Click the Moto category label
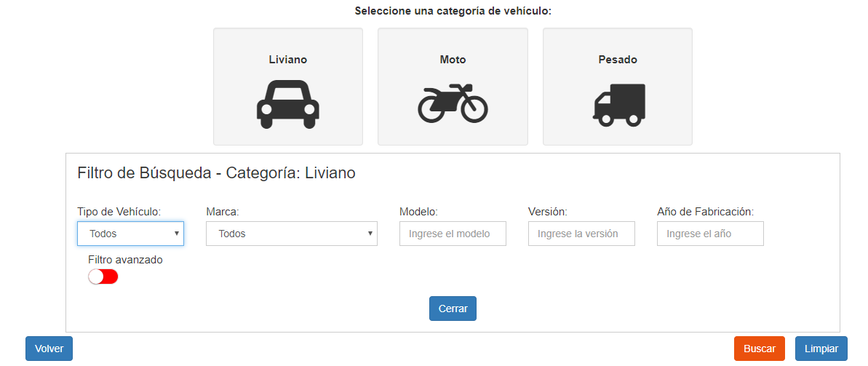 tap(453, 60)
